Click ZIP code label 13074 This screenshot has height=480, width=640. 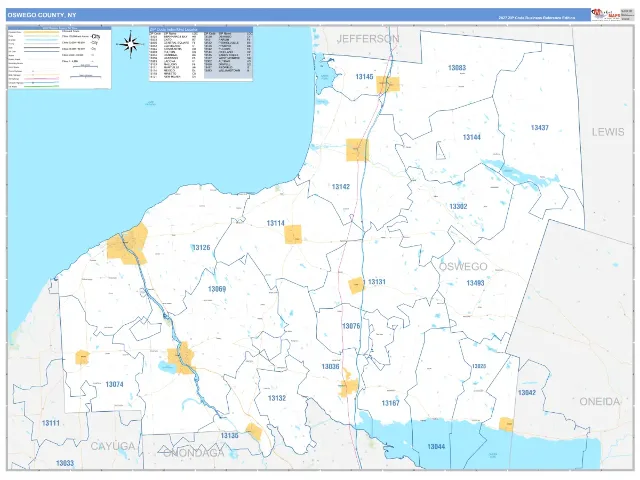[x=114, y=384]
